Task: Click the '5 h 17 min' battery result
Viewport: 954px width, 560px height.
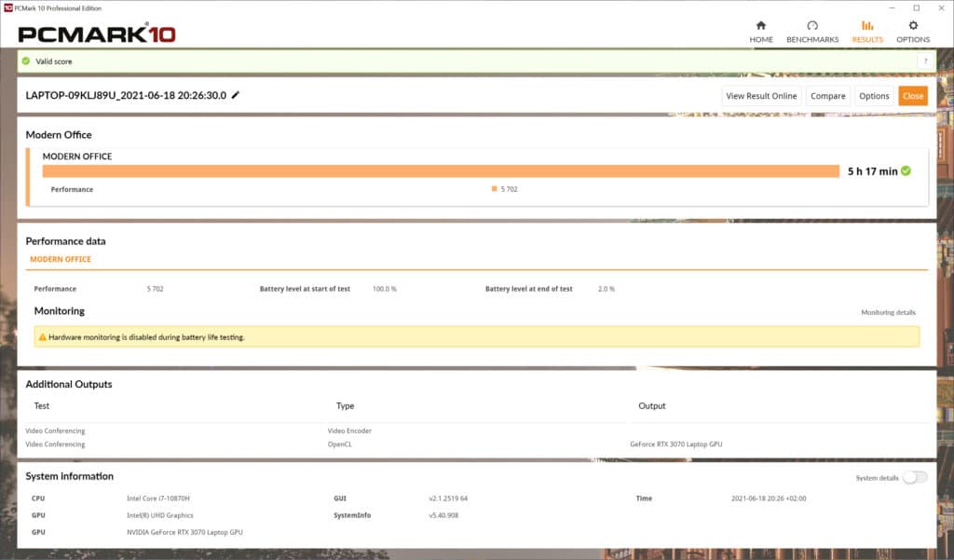Action: [872, 171]
